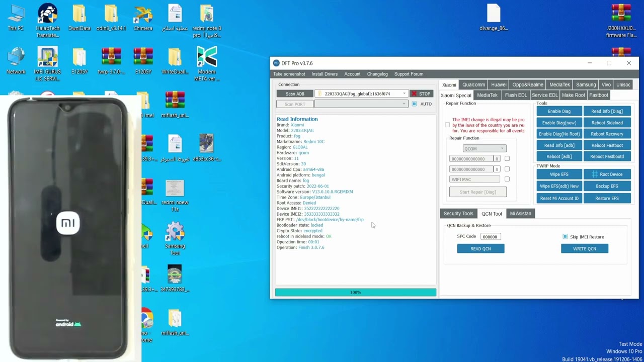Open the Take screenshot menu
The height and width of the screenshot is (362, 644).
289,74
